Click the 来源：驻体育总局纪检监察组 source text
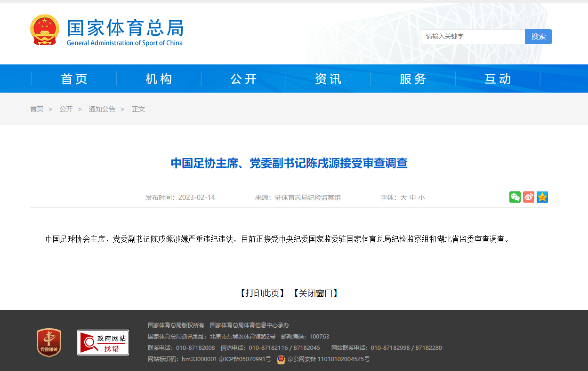This screenshot has height=371, width=588. point(298,197)
